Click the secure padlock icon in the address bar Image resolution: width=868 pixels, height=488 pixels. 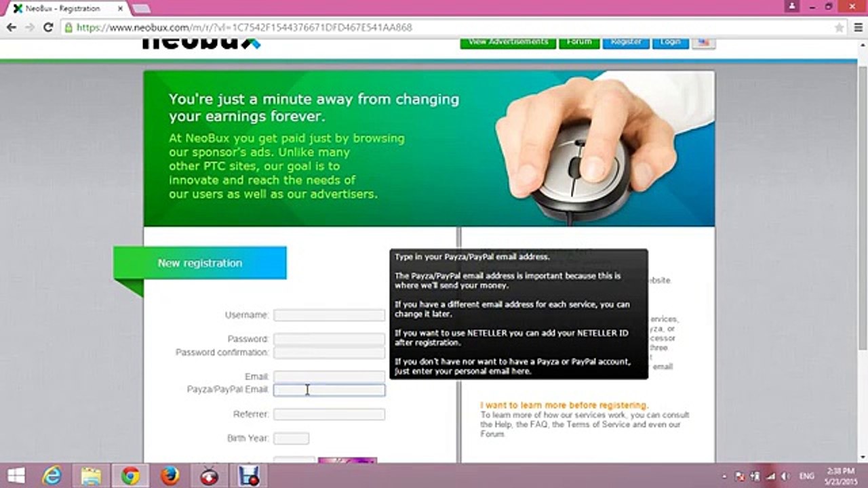pyautogui.click(x=68, y=28)
